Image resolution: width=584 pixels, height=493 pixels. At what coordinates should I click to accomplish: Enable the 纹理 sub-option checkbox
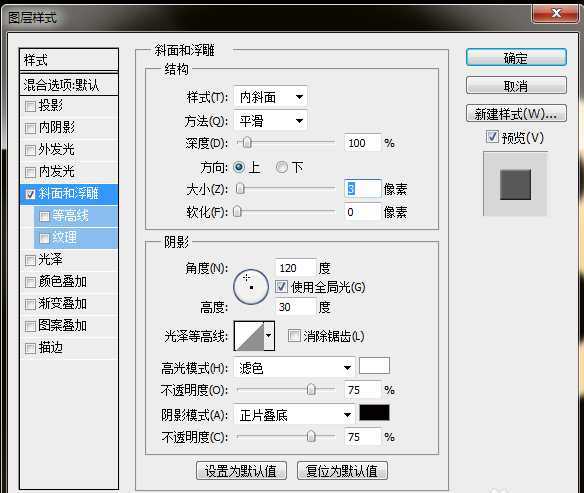tap(44, 238)
